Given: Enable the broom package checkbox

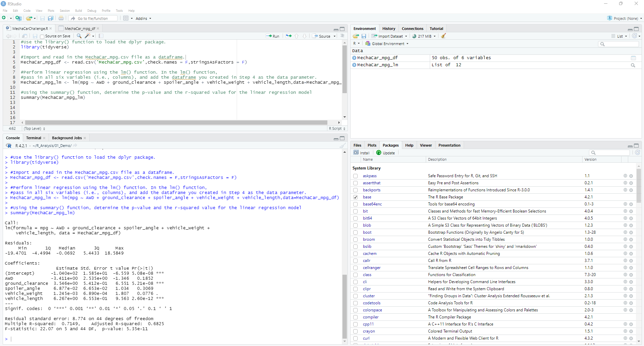Looking at the screenshot, I should [x=356, y=239].
